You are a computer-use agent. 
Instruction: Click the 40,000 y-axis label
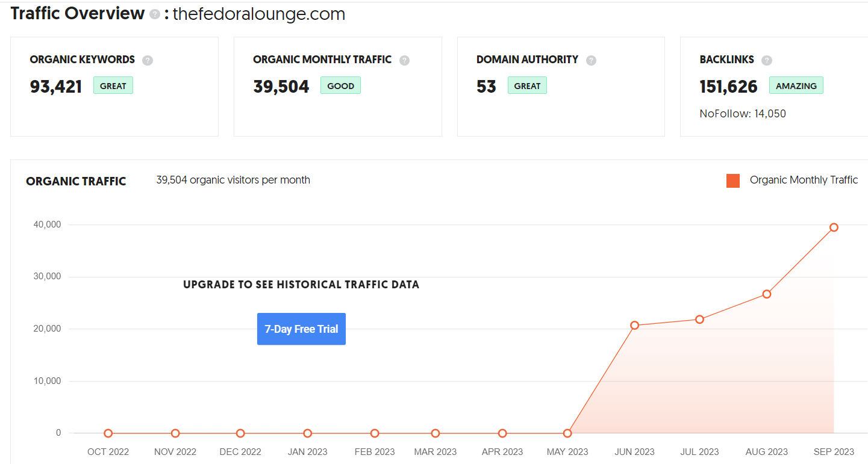click(48, 224)
